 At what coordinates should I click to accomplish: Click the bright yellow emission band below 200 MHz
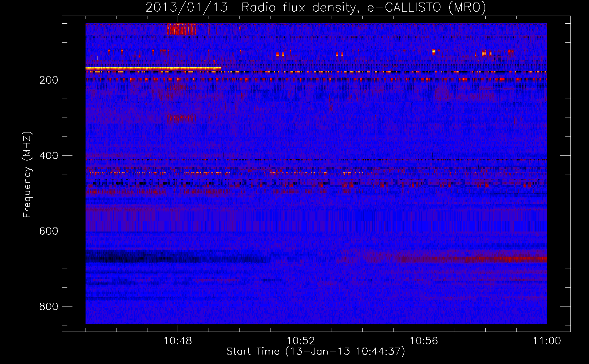[153, 68]
